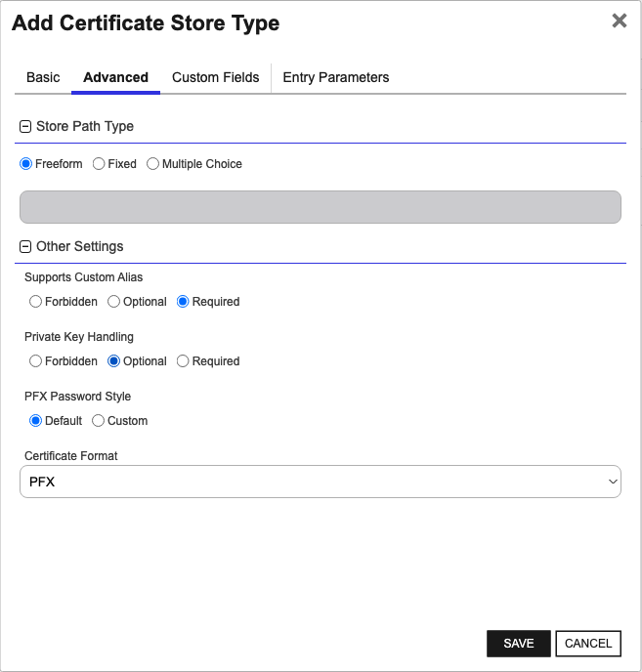The height and width of the screenshot is (672, 642).
Task: Click the Supports Custom Alias label
Action: point(84,277)
